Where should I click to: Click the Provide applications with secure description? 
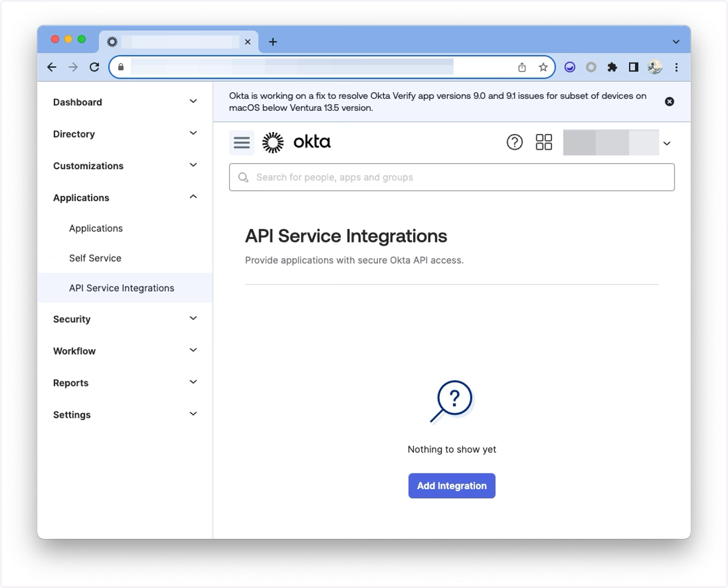(354, 261)
